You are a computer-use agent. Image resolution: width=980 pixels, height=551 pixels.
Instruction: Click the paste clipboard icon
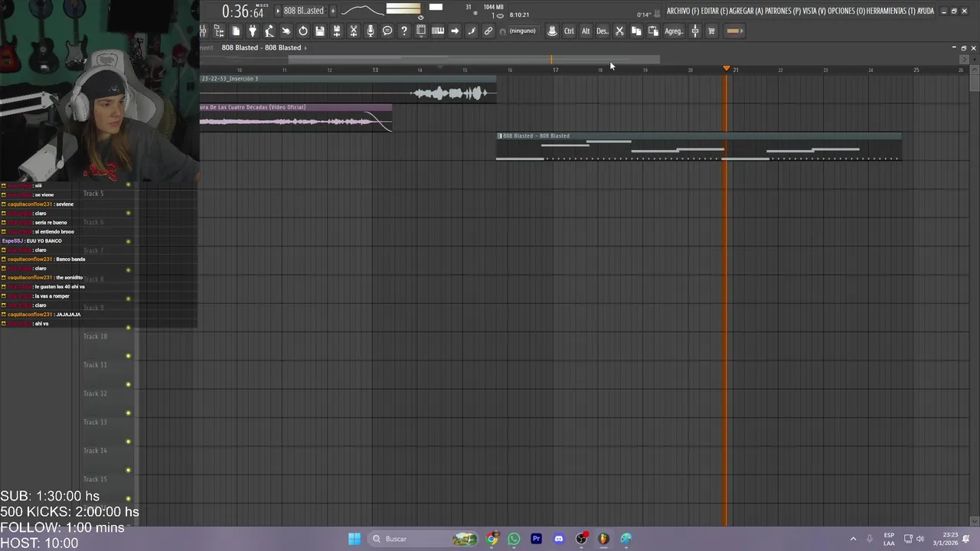click(x=653, y=31)
